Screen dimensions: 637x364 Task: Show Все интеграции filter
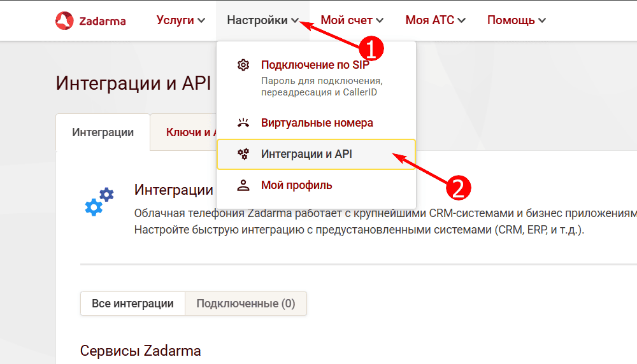[133, 304]
